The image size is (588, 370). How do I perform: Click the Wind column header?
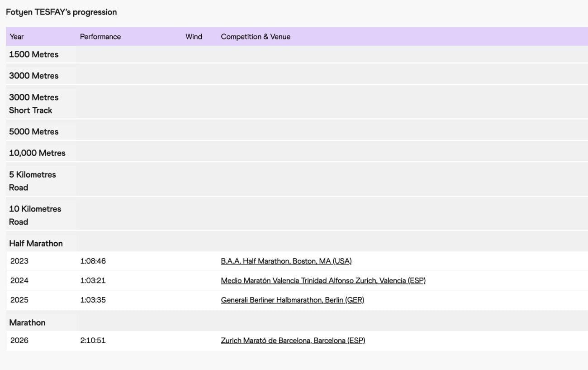(x=194, y=37)
